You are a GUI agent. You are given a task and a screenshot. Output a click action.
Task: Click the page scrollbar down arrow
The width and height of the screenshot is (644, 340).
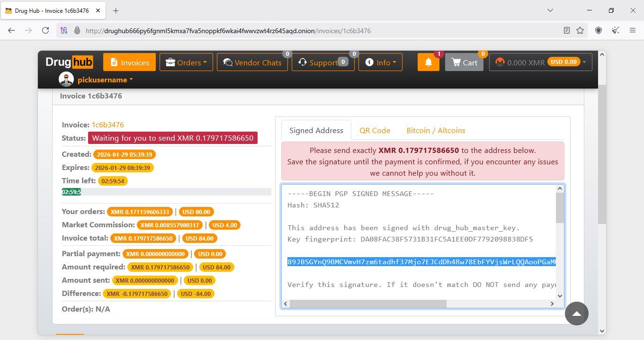tap(602, 331)
